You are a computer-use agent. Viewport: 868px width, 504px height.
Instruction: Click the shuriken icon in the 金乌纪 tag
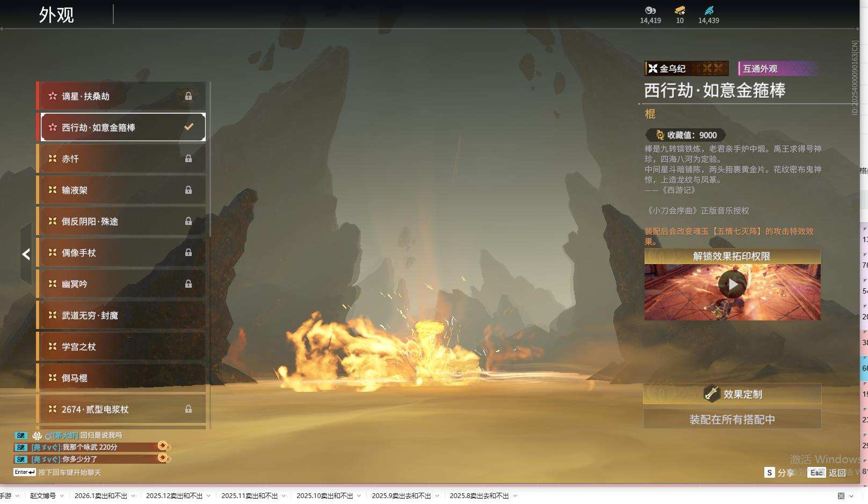pos(653,68)
